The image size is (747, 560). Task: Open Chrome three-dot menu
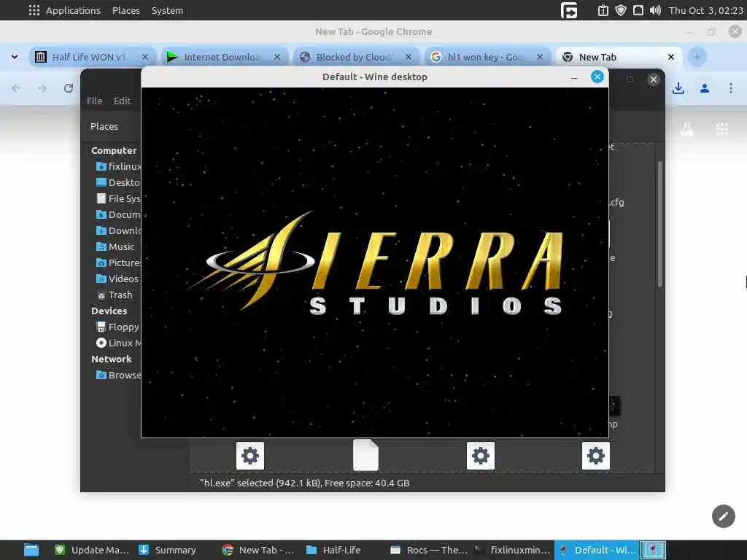coord(731,88)
